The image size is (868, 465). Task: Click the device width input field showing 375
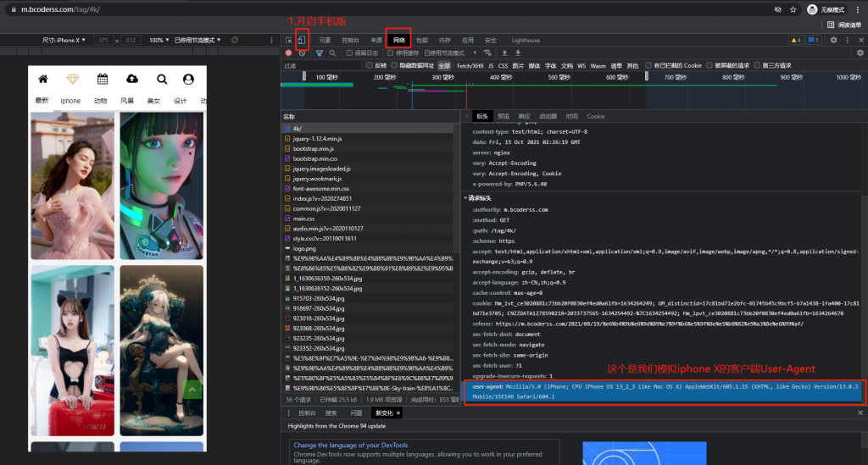pyautogui.click(x=103, y=40)
